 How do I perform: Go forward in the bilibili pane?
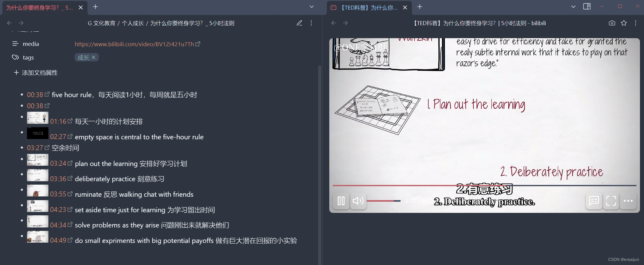[x=345, y=23]
